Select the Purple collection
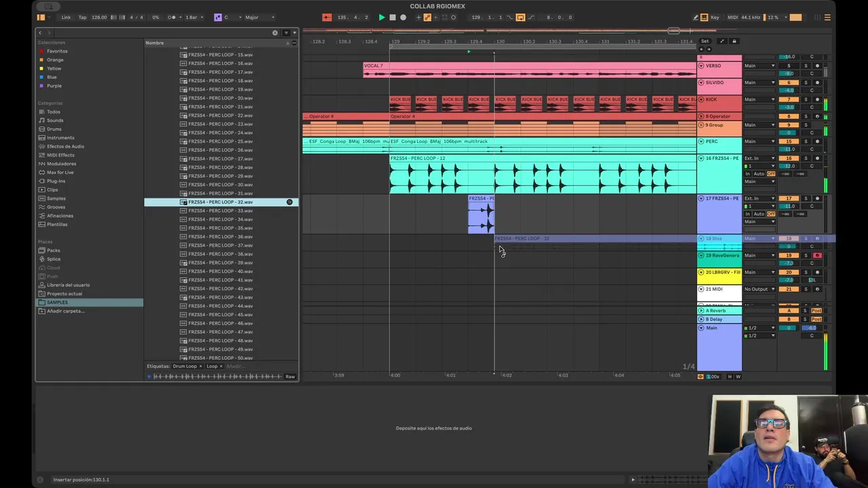The height and width of the screenshot is (488, 868). point(54,85)
